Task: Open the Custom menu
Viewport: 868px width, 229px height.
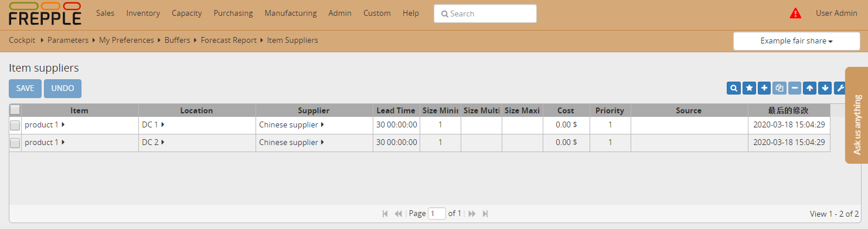Action: [x=377, y=13]
